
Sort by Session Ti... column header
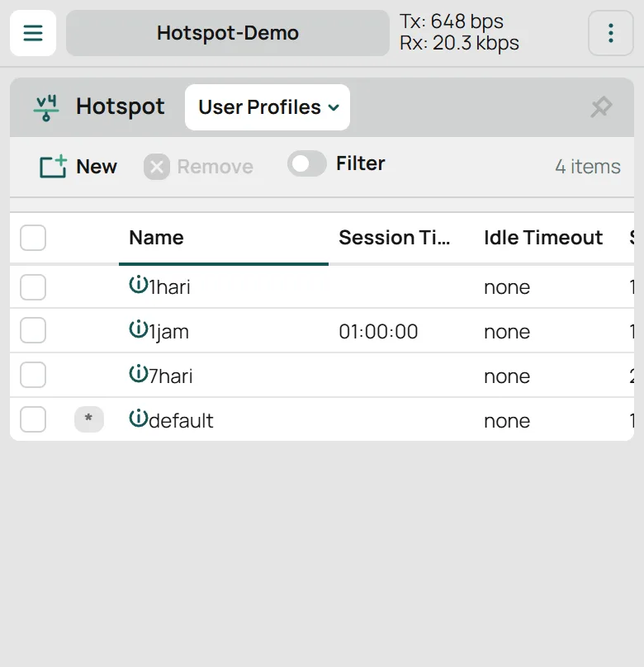point(395,238)
